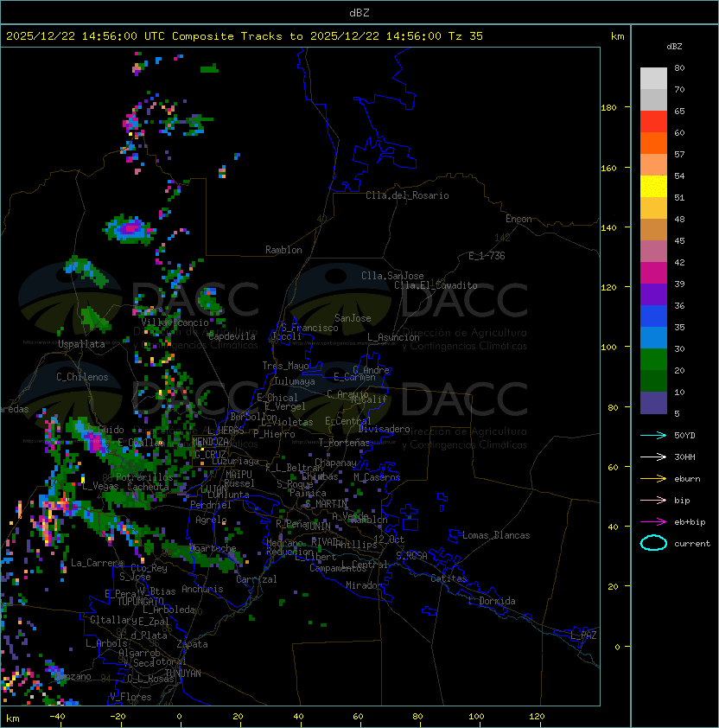Click the 'V_Flores' map label

130,698
